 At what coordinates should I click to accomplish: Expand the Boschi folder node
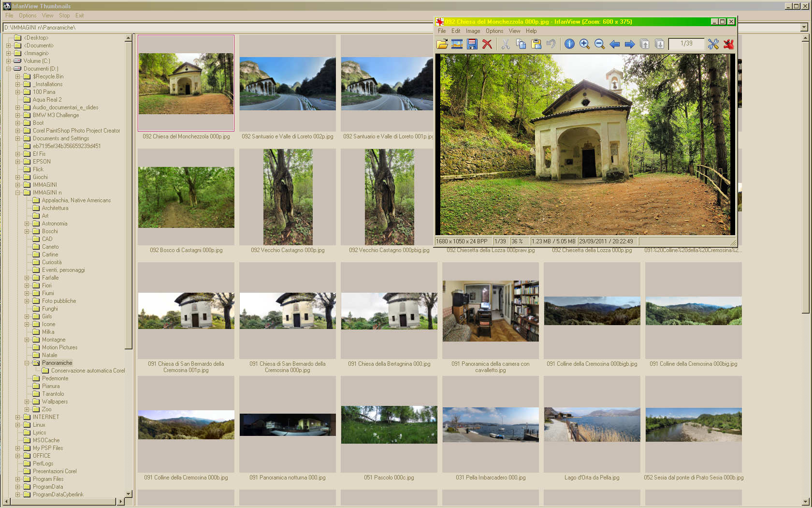[x=27, y=231]
